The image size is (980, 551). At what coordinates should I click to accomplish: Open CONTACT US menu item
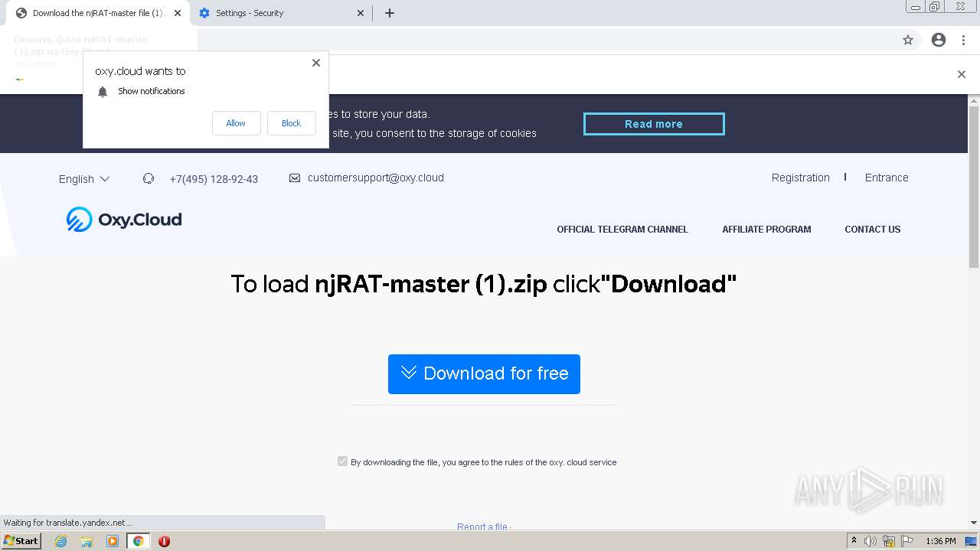click(872, 230)
